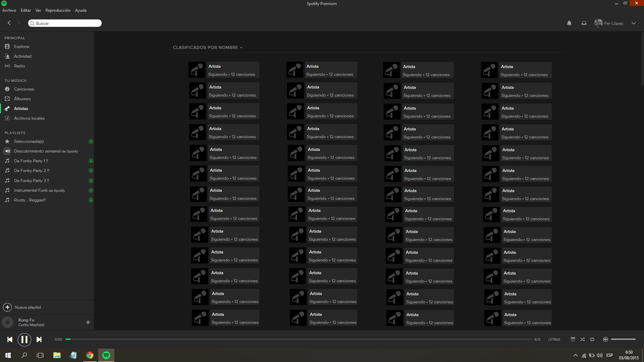Add Kung Fu to your music
The height and width of the screenshot is (362, 644).
point(88,322)
